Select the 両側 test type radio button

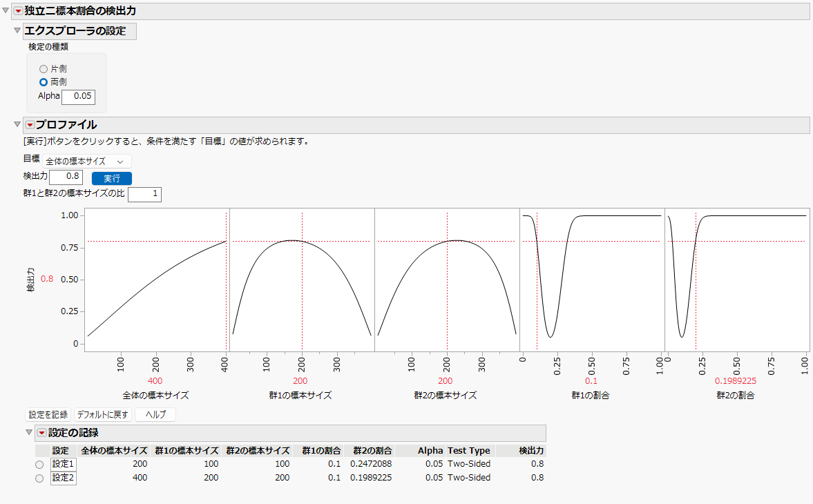(44, 82)
